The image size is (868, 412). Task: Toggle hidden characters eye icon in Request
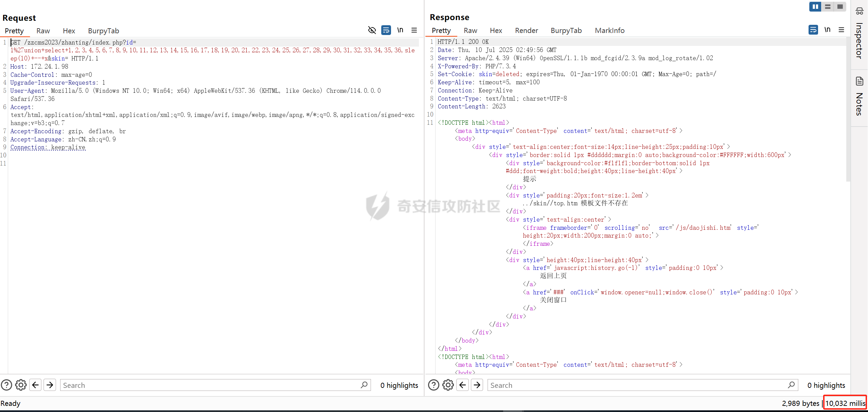coord(372,30)
